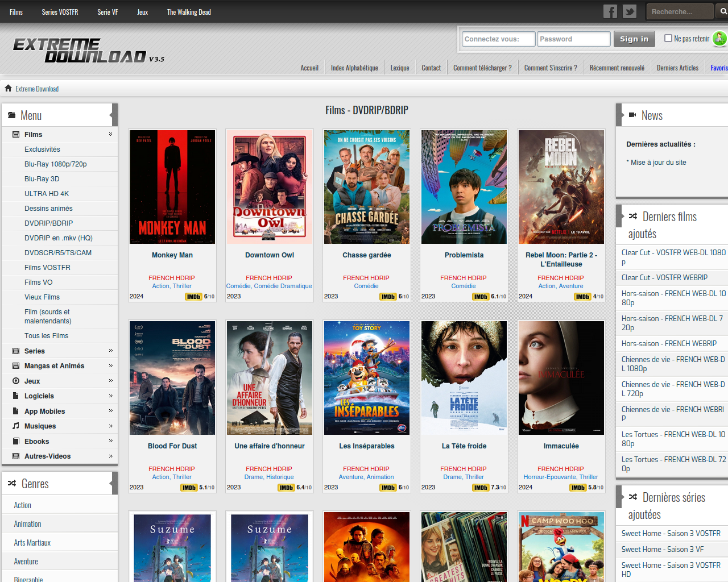Expand the Mangas et Animés arrow
Viewport: 728px width, 582px height.
[x=110, y=366]
